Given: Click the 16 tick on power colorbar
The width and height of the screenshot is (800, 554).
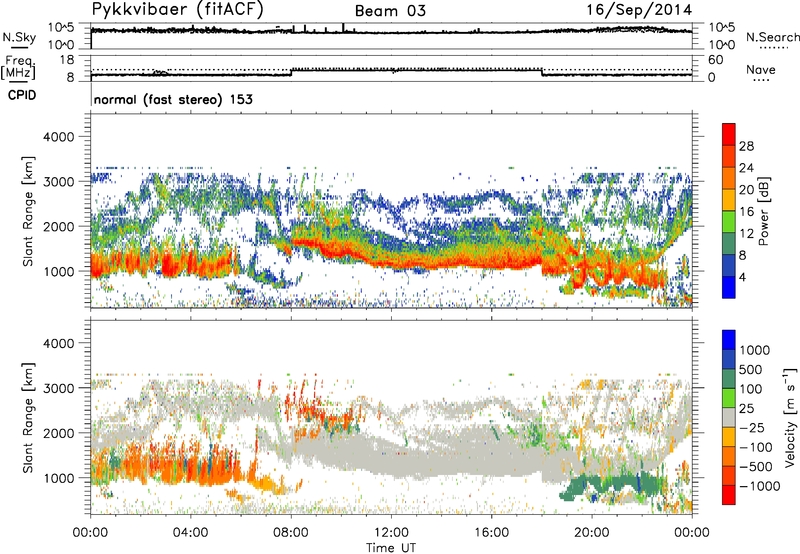Looking at the screenshot, I should 746,212.
